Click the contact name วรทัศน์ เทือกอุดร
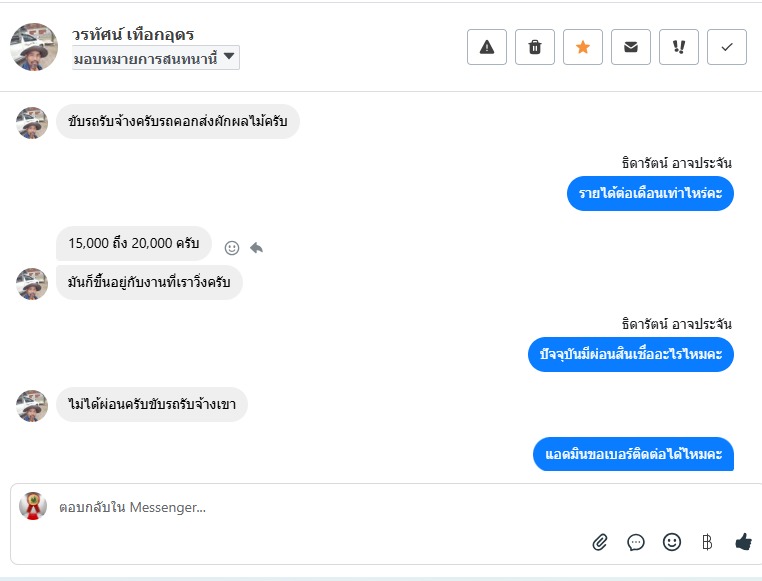 click(133, 34)
